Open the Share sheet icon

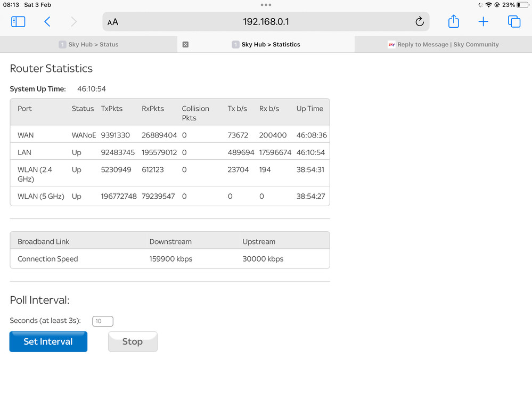coord(453,21)
